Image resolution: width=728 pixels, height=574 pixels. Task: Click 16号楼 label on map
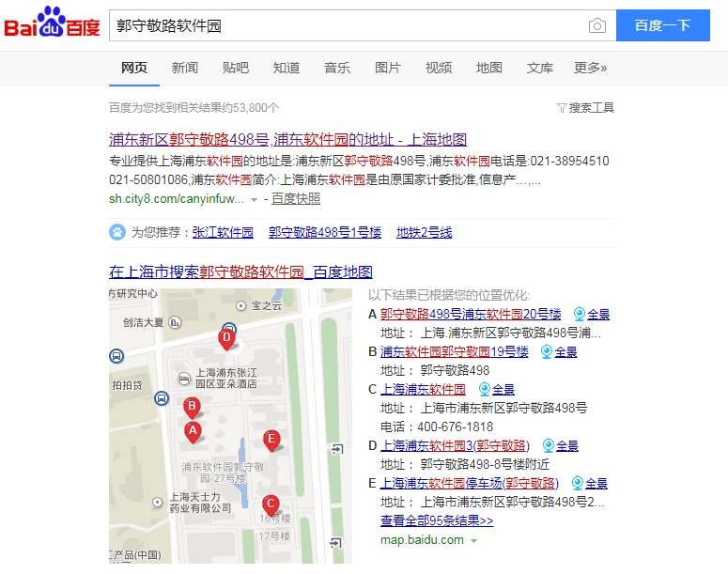[275, 519]
